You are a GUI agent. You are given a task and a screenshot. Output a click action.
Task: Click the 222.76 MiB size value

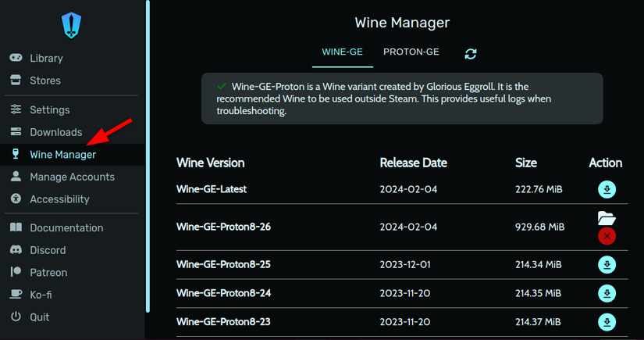click(x=539, y=189)
